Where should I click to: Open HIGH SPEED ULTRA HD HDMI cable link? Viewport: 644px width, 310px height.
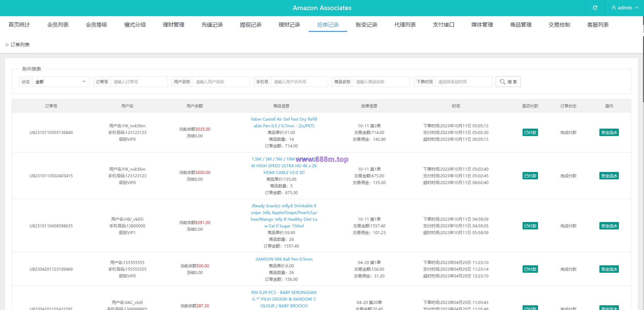[x=284, y=166]
